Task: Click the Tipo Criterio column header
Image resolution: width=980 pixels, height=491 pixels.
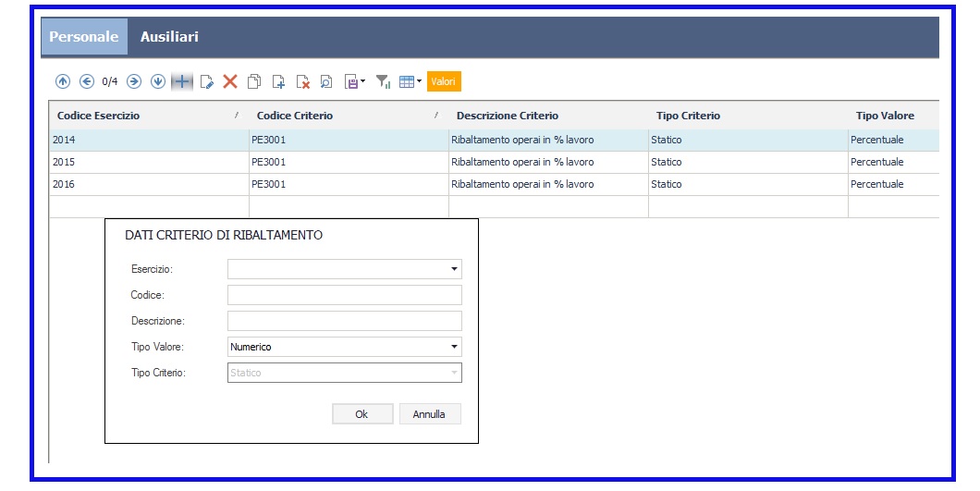Action: pos(748,115)
